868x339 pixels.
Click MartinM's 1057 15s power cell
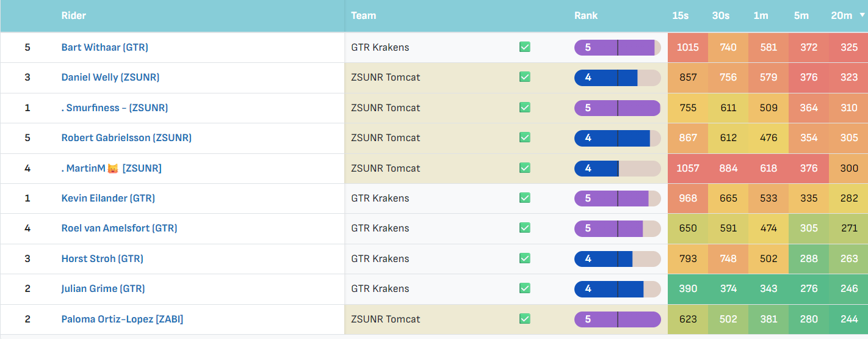pos(688,168)
